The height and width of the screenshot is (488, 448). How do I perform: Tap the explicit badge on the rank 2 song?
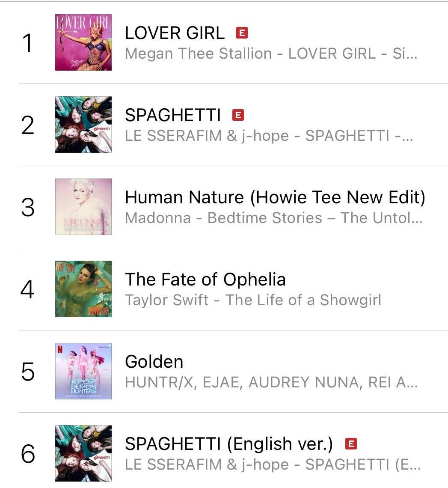click(238, 115)
